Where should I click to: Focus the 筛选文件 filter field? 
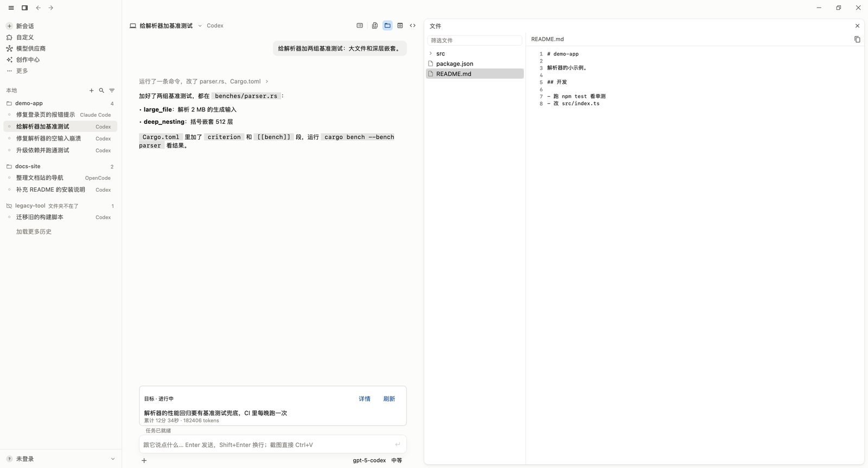[x=475, y=40]
